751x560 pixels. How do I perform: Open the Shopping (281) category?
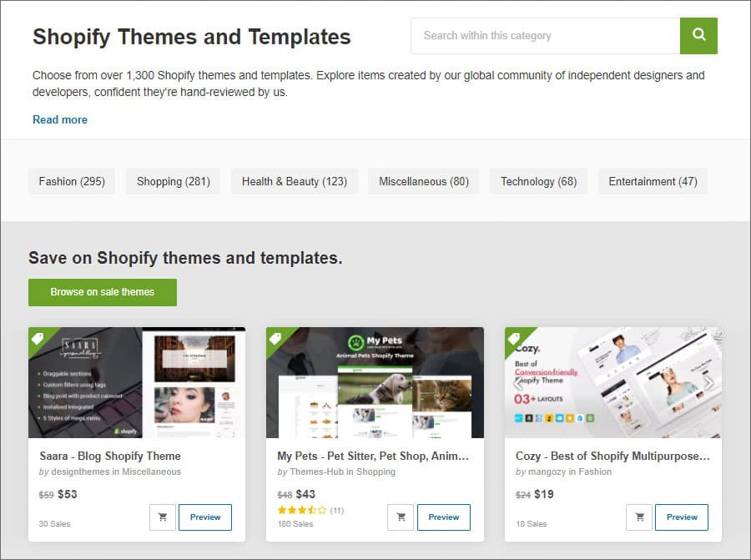[x=174, y=182]
